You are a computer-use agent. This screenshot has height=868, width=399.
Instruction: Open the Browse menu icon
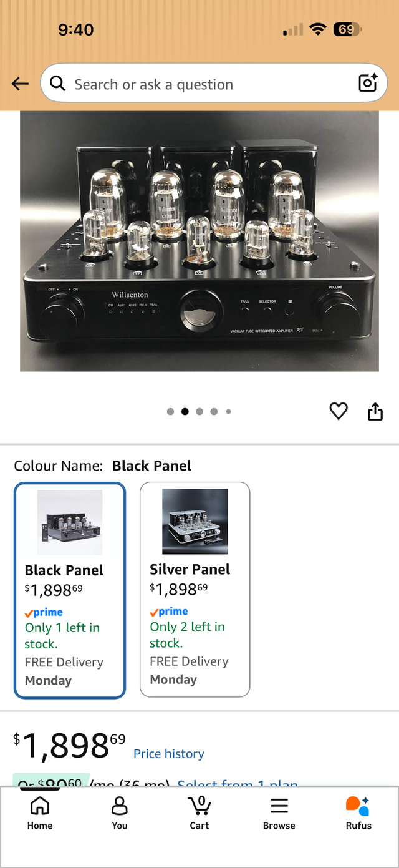pyautogui.click(x=279, y=812)
